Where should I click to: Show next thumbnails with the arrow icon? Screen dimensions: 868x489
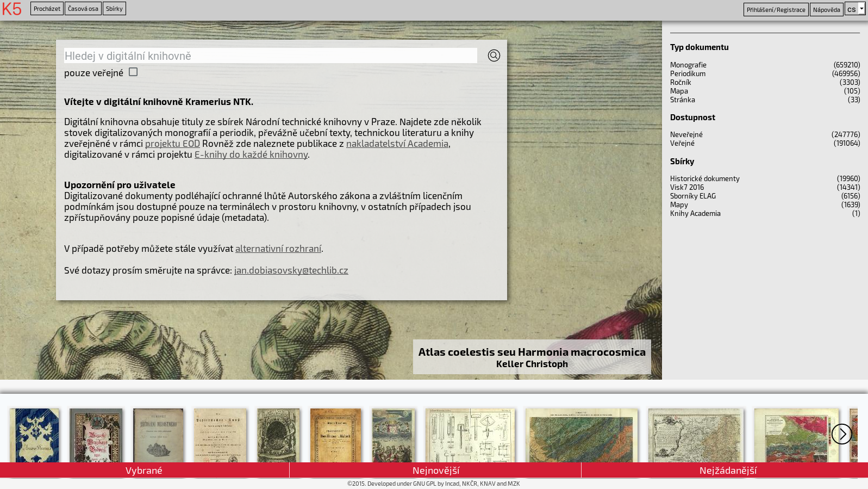(841, 434)
